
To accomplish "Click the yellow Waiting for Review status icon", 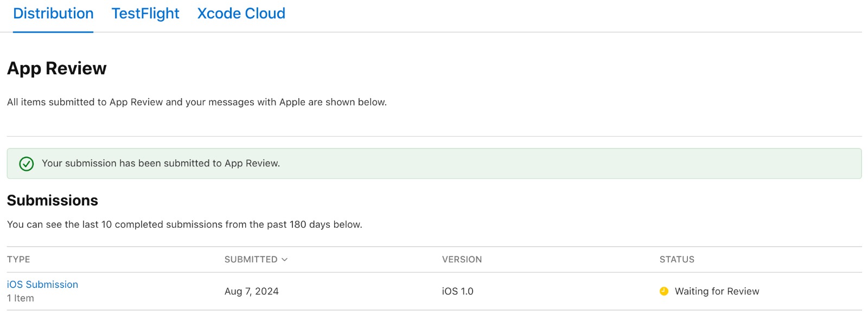I will (664, 291).
